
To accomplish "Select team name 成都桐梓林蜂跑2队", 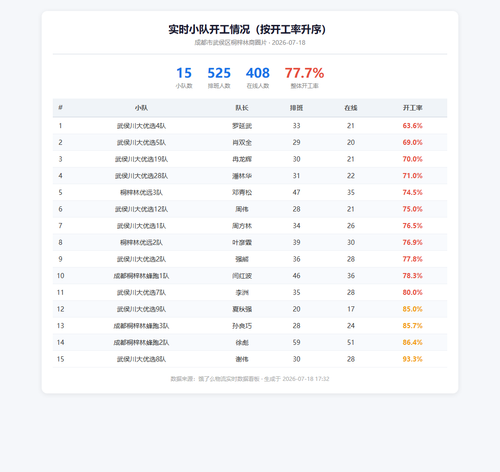I will [141, 343].
